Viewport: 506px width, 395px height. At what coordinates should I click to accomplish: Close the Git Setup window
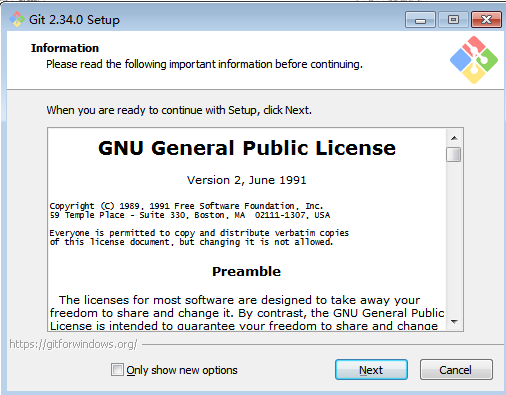tap(486, 20)
